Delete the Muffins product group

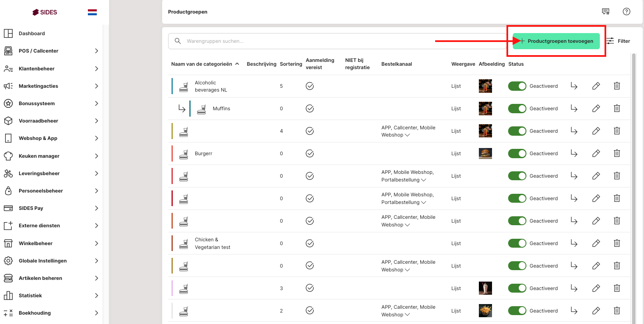click(x=617, y=109)
